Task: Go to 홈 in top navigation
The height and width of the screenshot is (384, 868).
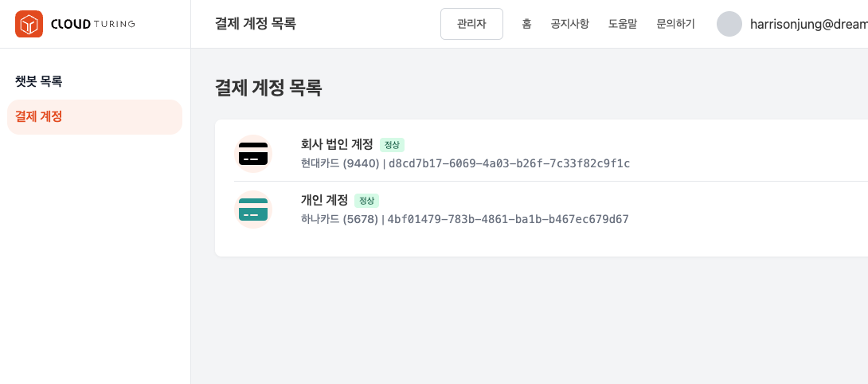Action: coord(526,24)
